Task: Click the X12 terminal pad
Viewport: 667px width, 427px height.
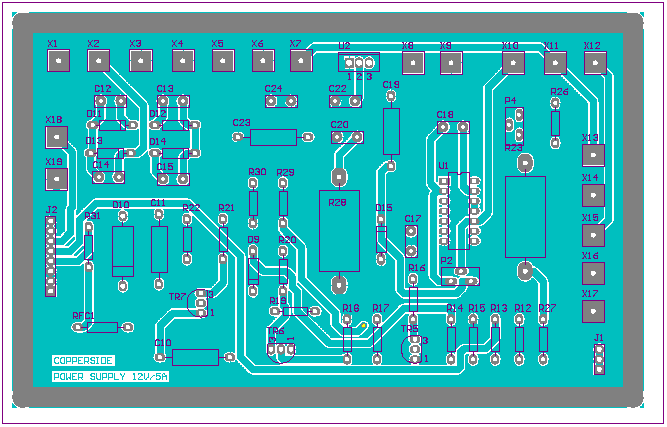Action: coord(595,64)
